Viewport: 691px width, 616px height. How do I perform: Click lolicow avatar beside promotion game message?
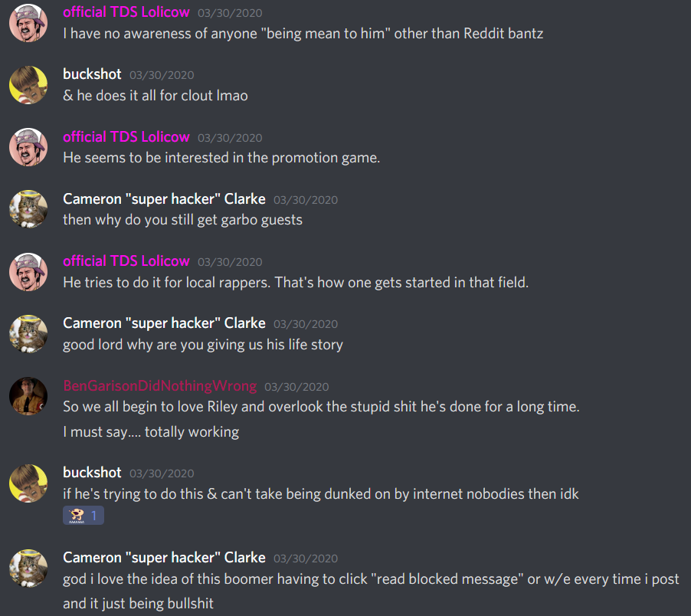point(28,147)
